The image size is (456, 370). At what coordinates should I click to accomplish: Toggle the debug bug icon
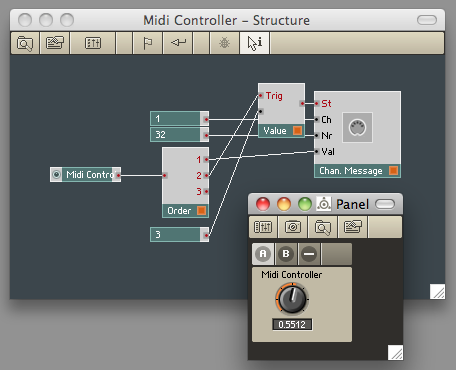point(224,43)
